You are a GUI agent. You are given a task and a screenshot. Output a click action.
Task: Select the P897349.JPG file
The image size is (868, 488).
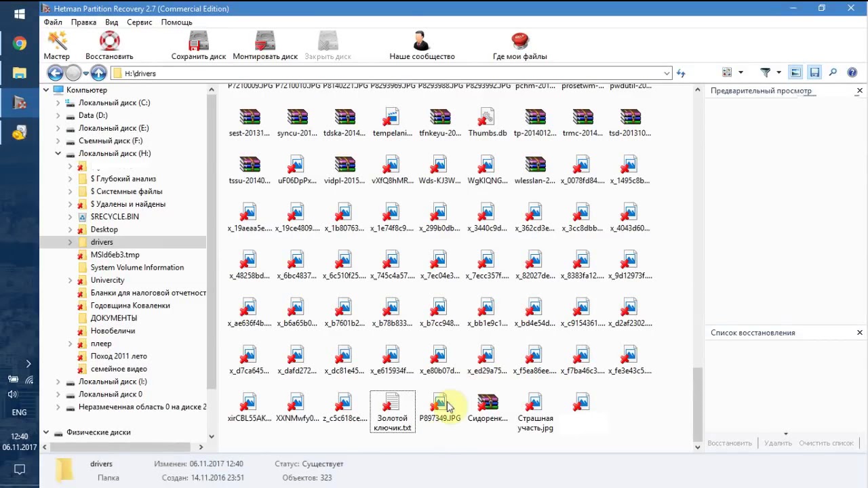[439, 407]
